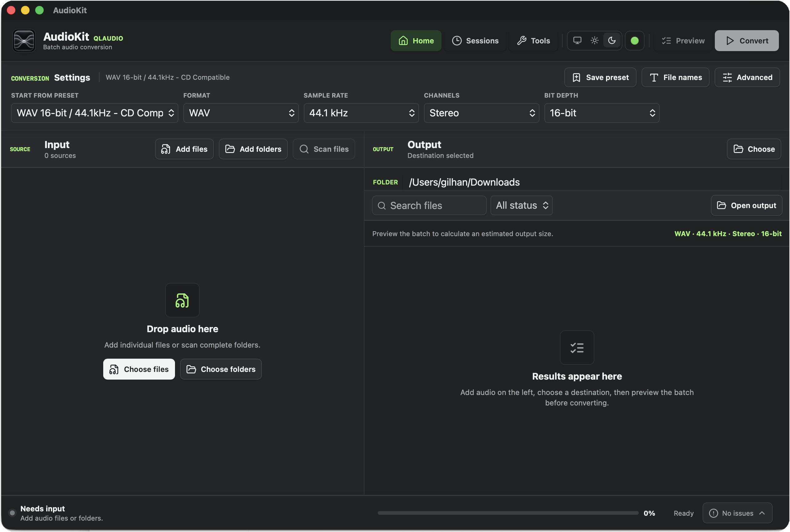Click the Needs input status label
Viewport: 790px width, 532px height.
(43, 509)
